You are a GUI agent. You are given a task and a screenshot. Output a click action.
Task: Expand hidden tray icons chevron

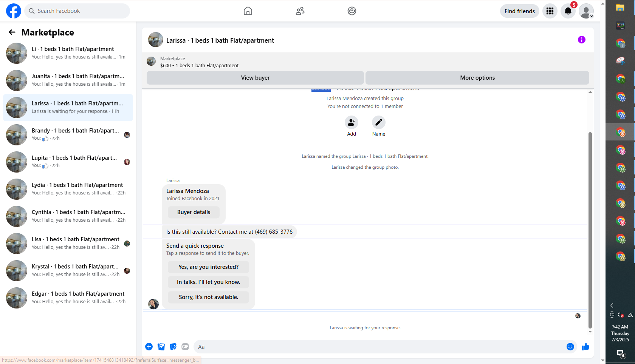tap(612, 305)
